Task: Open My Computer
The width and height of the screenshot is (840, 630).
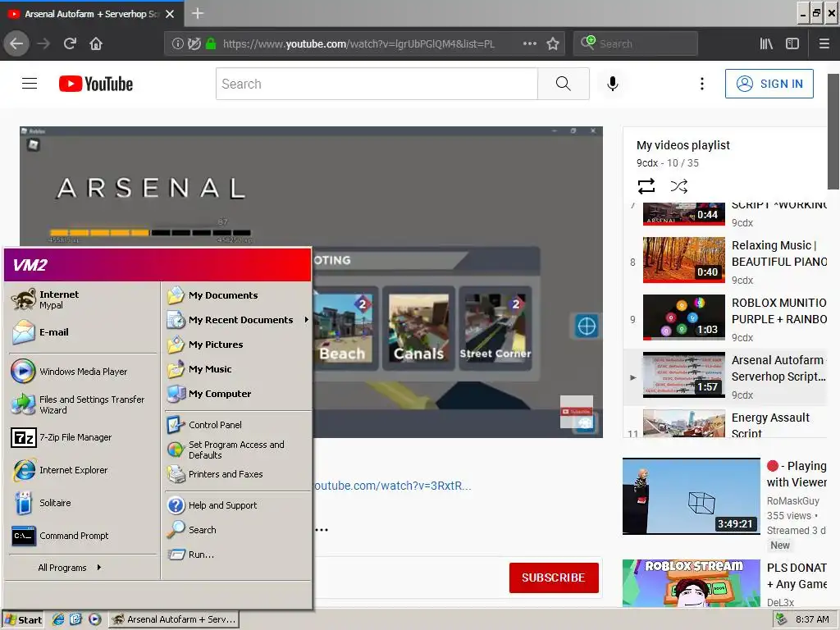Action: [238, 394]
